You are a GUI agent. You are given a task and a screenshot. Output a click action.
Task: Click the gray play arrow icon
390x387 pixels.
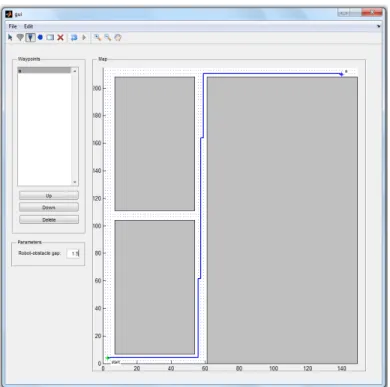pos(84,37)
